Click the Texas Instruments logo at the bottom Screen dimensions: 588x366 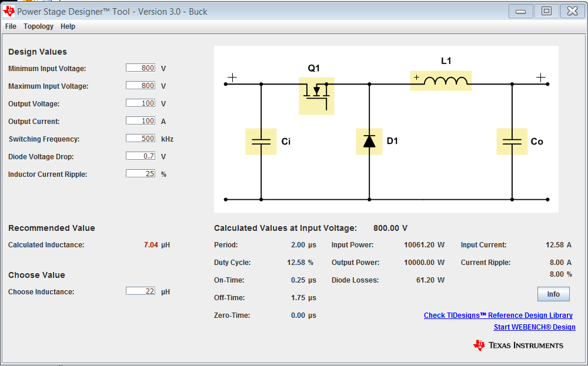(518, 345)
